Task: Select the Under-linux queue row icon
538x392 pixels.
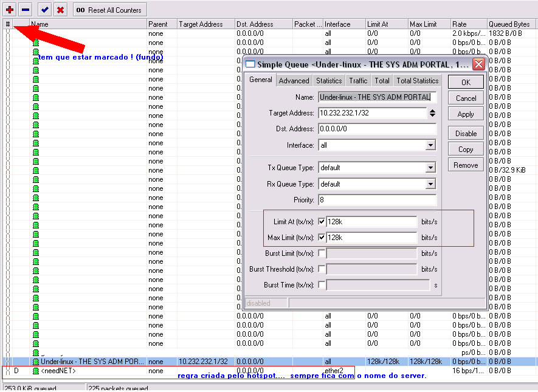Action: (x=36, y=362)
